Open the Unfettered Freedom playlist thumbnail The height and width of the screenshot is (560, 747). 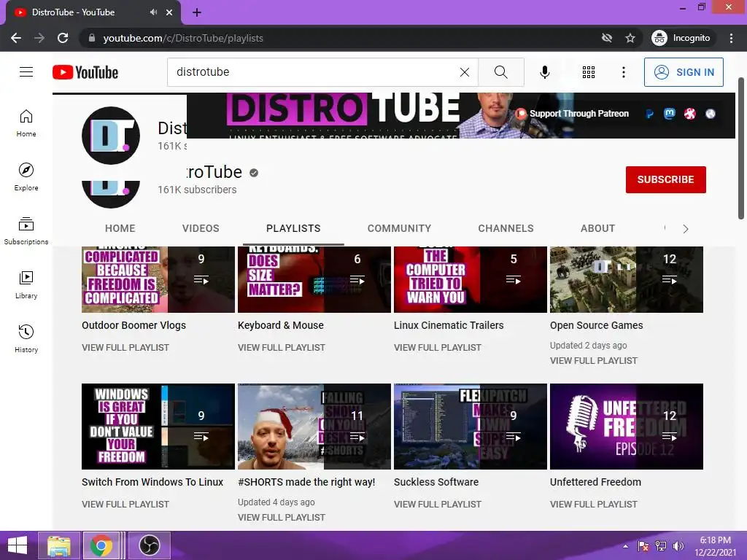(627, 427)
